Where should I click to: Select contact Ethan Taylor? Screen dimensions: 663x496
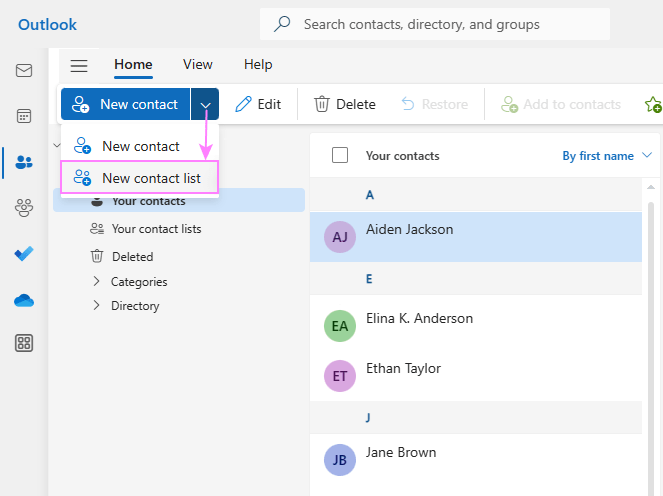476,376
